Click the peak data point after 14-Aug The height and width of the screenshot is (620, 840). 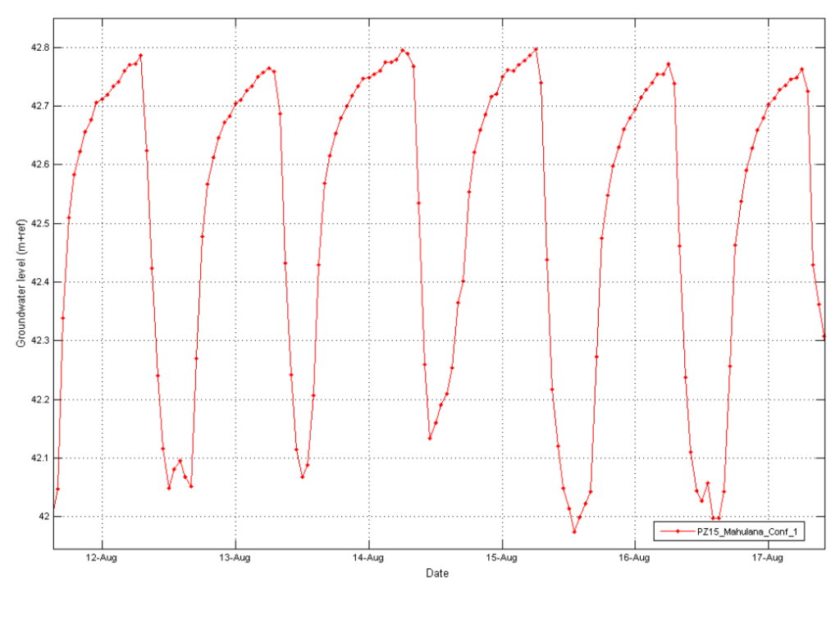click(402, 50)
